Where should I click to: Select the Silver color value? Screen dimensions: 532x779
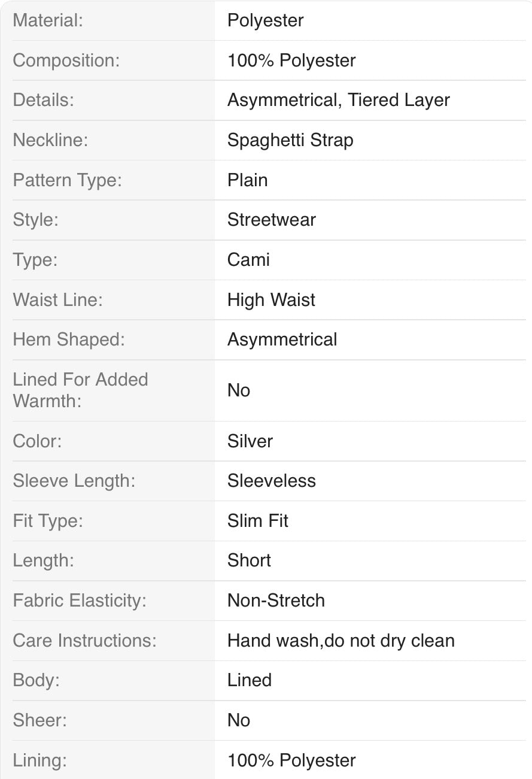[x=250, y=441]
